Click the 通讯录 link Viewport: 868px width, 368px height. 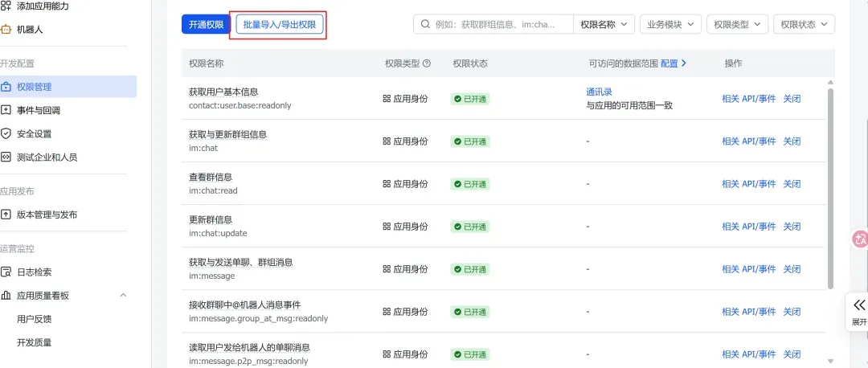[599, 92]
